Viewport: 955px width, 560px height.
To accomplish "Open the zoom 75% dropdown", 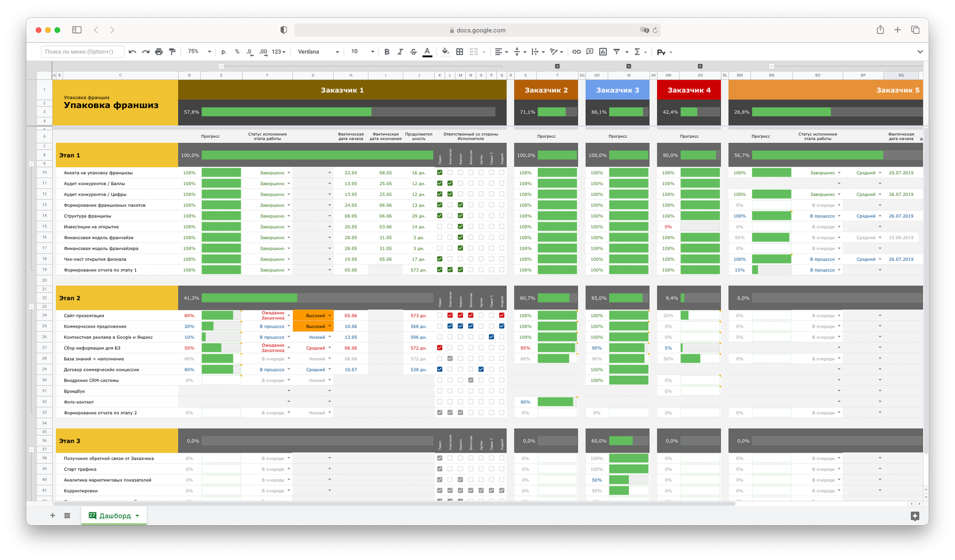I will (199, 52).
